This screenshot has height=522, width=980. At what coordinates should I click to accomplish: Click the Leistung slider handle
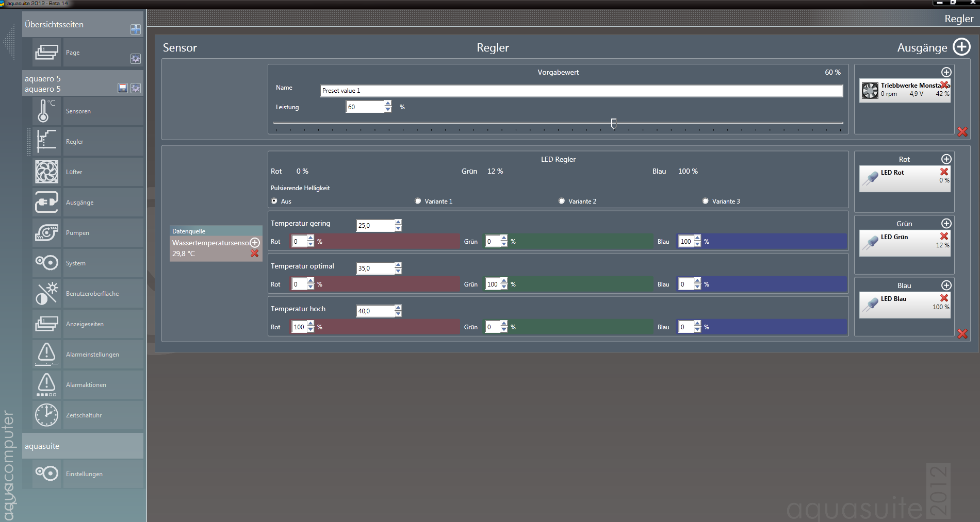(x=614, y=123)
